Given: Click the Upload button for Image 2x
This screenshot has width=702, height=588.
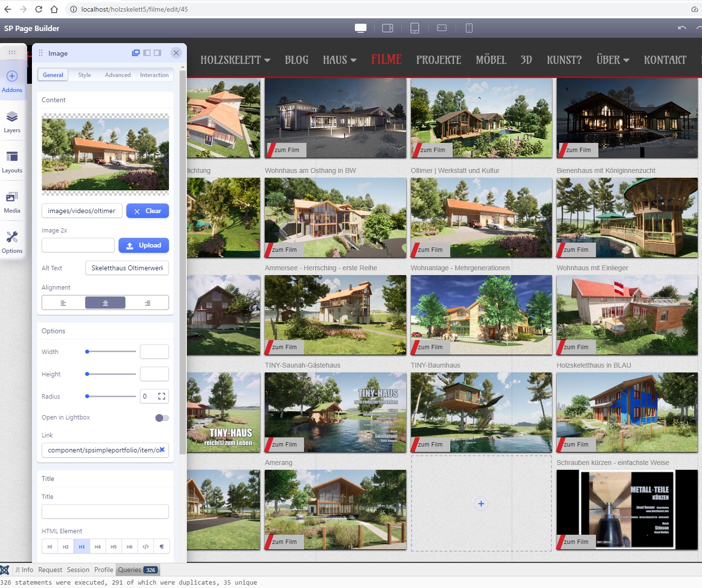Looking at the screenshot, I should tap(144, 246).
